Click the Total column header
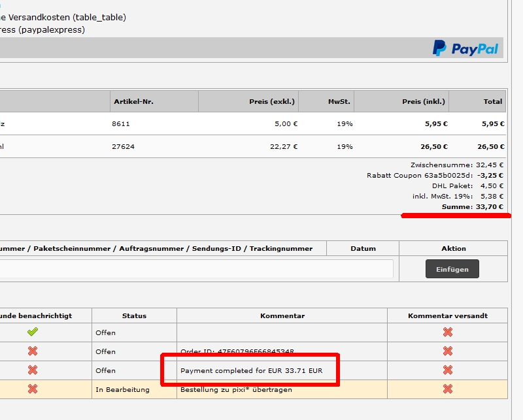Screen dimensions: 523x420 click(492, 101)
